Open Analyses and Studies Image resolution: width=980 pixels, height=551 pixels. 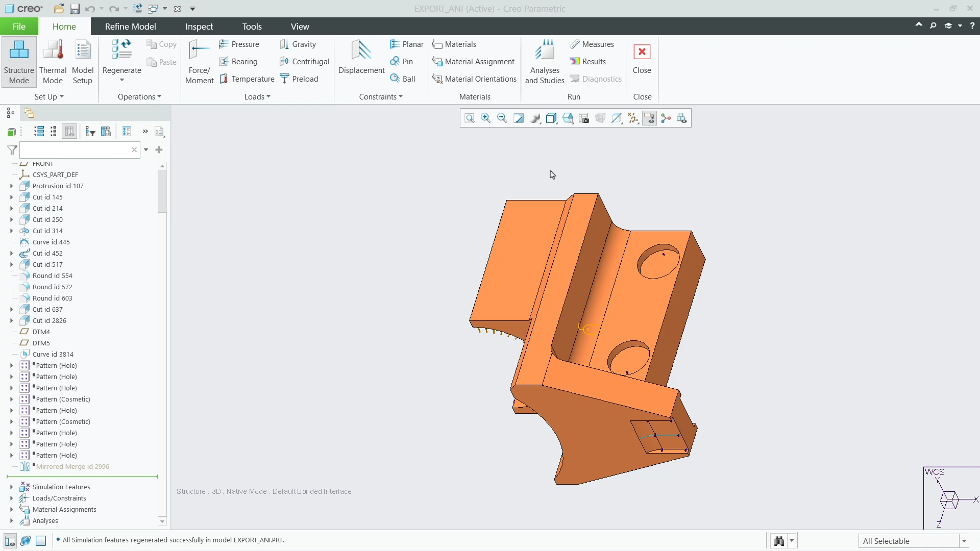[545, 62]
